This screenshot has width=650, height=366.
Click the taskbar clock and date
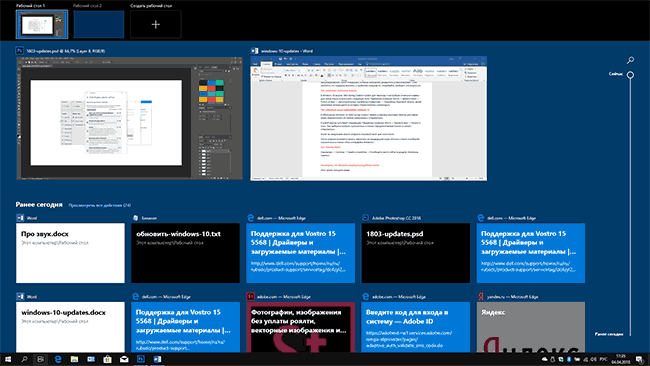(x=621, y=359)
